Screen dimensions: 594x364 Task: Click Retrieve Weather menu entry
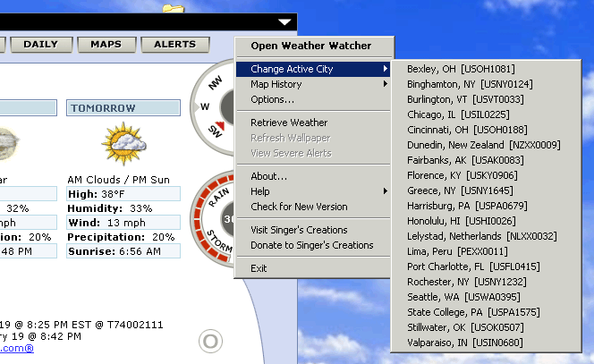pyautogui.click(x=289, y=123)
